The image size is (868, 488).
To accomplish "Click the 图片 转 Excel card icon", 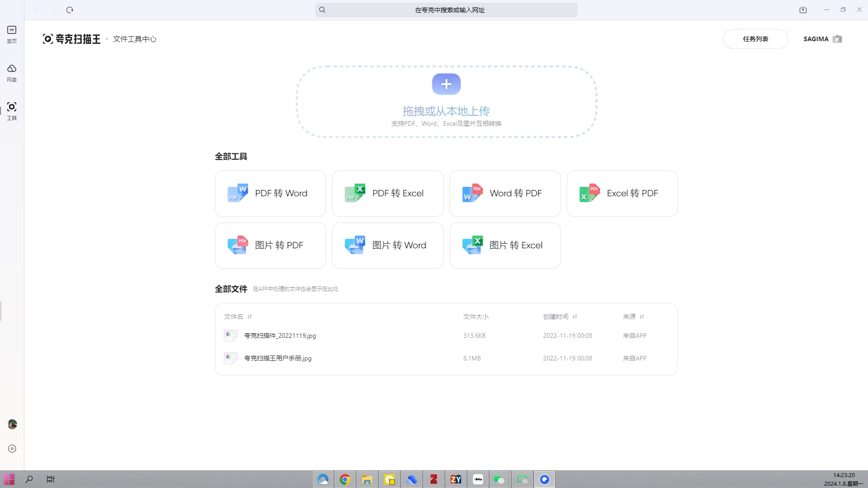I will pos(473,245).
